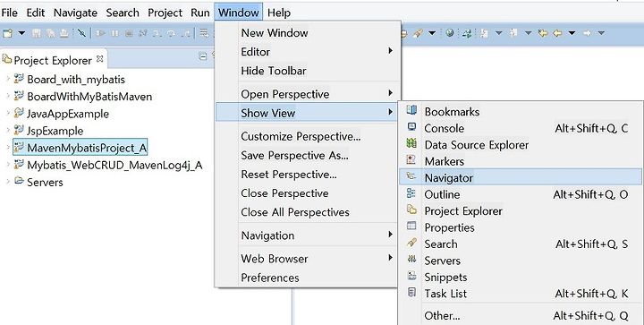
Task: Expand the Board_with_mybatis project
Action: coord(7,79)
